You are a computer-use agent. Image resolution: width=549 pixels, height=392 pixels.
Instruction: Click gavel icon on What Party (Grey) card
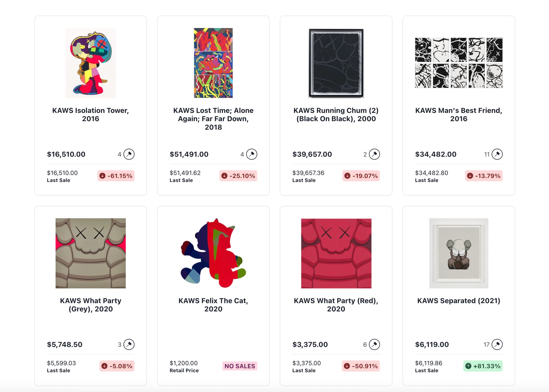[x=129, y=345]
